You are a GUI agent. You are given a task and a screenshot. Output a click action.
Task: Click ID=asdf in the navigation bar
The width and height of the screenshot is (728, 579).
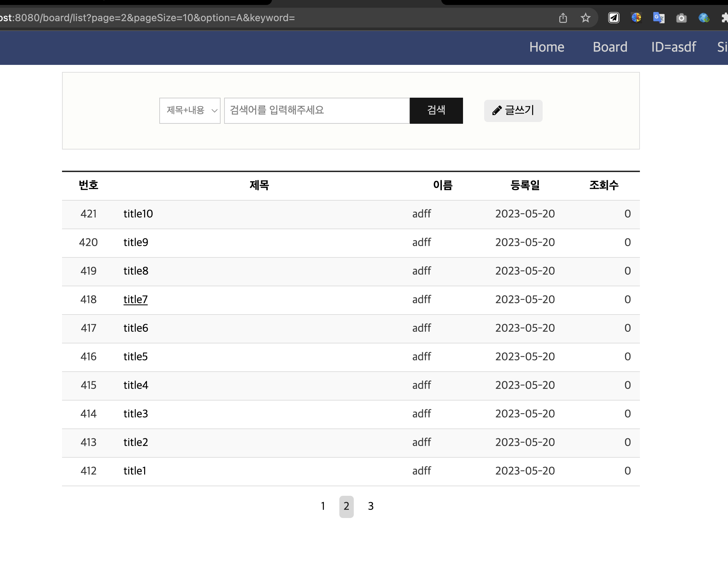coord(673,47)
